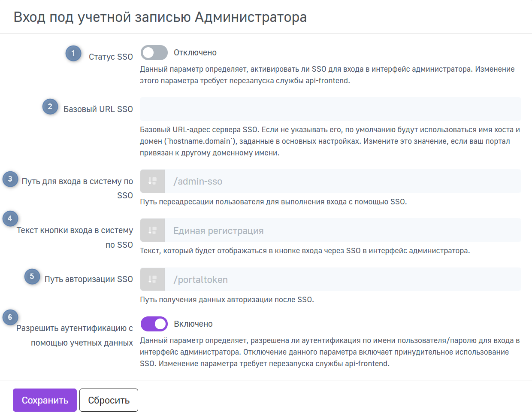
Task: Click the Путь авторизации SSO label
Action: [x=89, y=279]
